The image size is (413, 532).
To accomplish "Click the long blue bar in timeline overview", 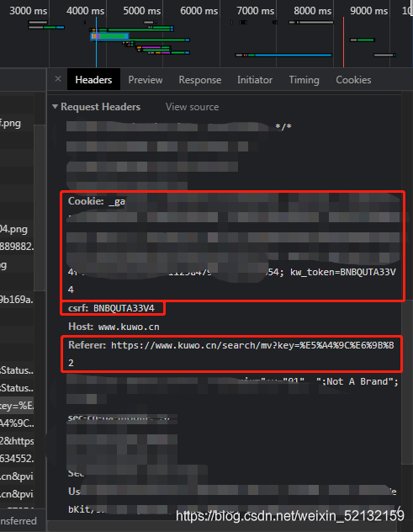I will (x=293, y=55).
